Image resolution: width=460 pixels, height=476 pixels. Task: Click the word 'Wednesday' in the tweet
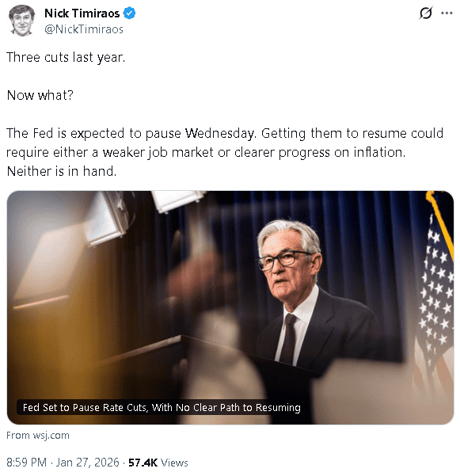click(221, 134)
